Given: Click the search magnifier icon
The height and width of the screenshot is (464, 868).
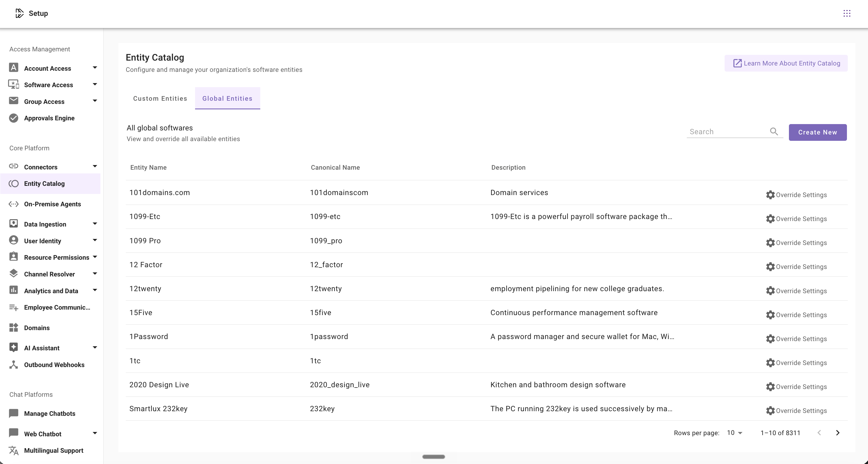Looking at the screenshot, I should click(774, 131).
